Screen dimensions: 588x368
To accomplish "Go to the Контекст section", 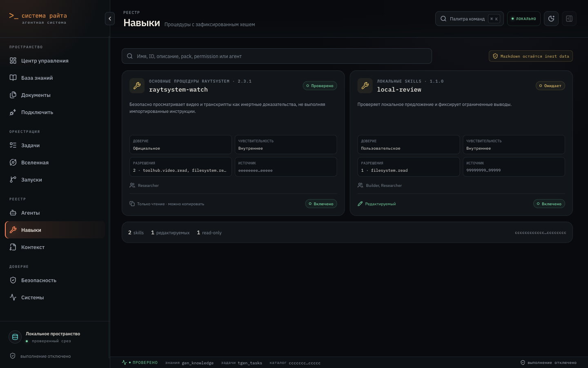I will 55,247.
